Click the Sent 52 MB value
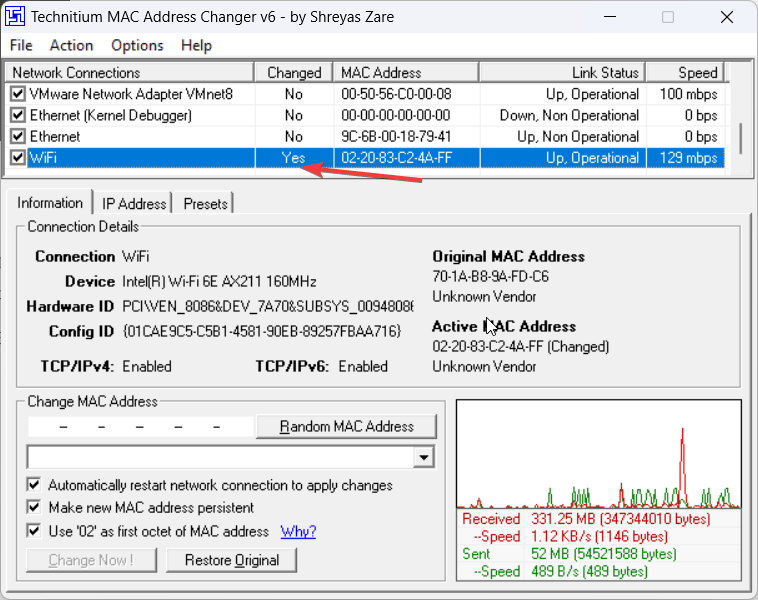This screenshot has width=758, height=600. 603,554
